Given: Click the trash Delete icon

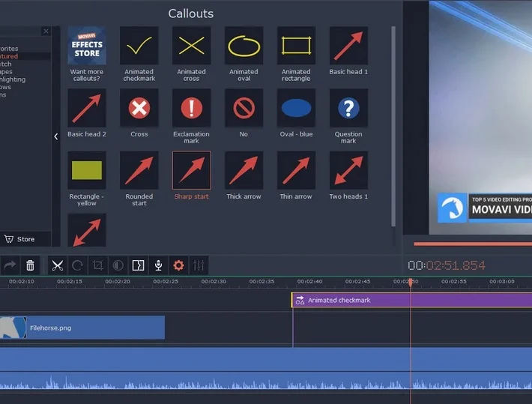Looking at the screenshot, I should tap(30, 265).
